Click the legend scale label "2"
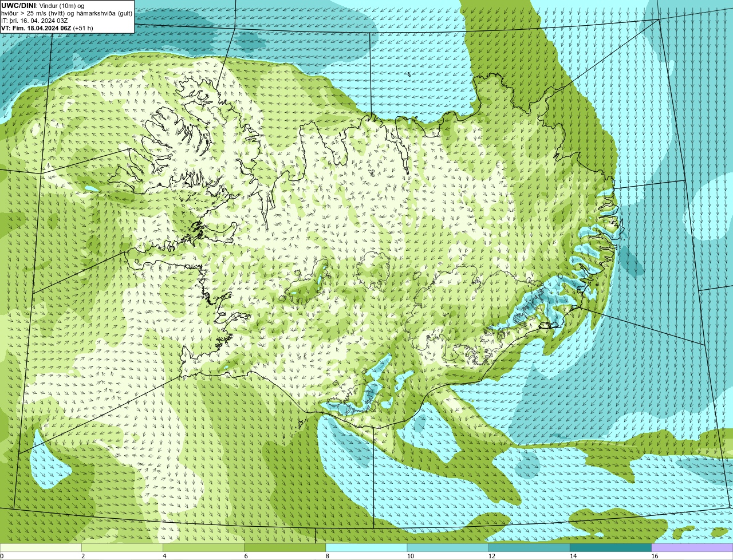This screenshot has width=733, height=560. click(83, 556)
